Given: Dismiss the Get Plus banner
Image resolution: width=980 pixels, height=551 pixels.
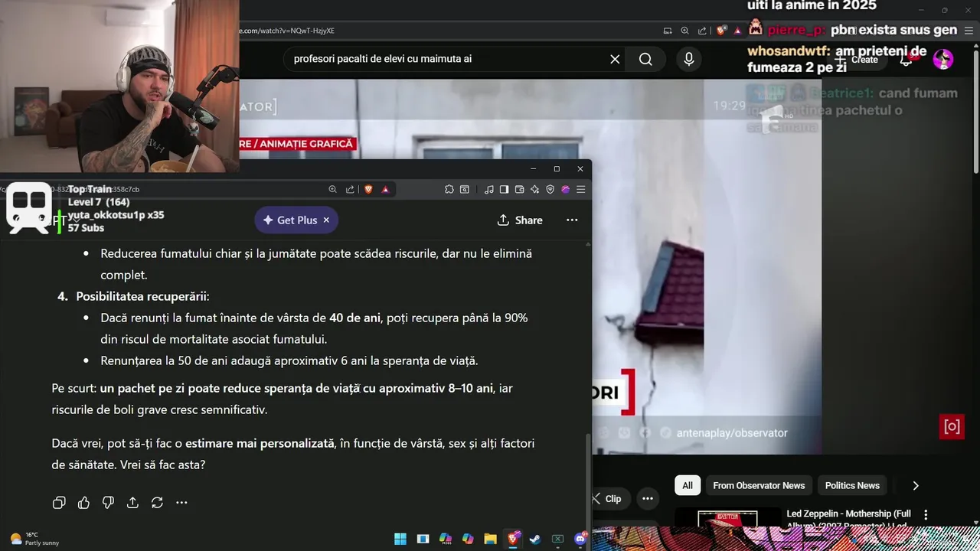Looking at the screenshot, I should (326, 220).
